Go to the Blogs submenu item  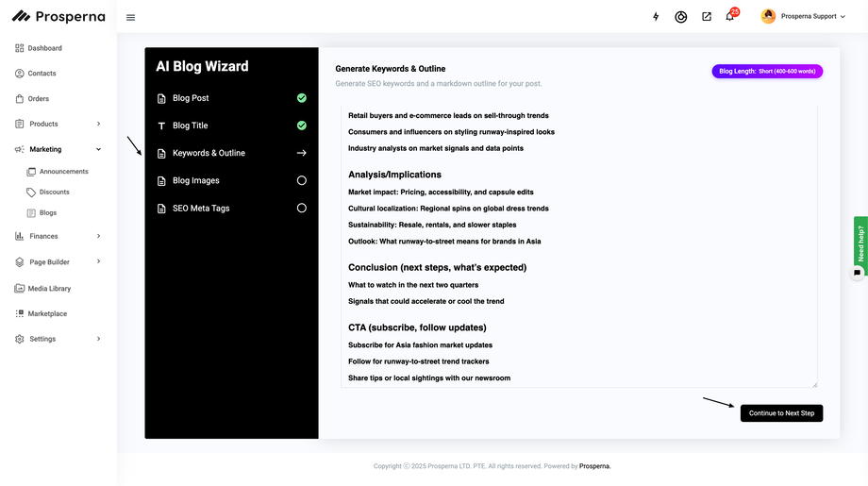tap(47, 213)
